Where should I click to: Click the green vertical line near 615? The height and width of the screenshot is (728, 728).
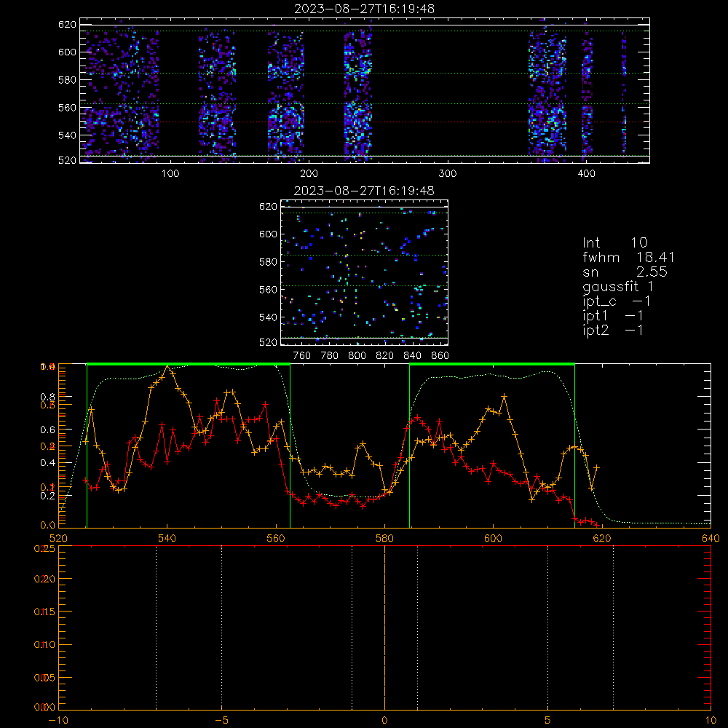575,446
